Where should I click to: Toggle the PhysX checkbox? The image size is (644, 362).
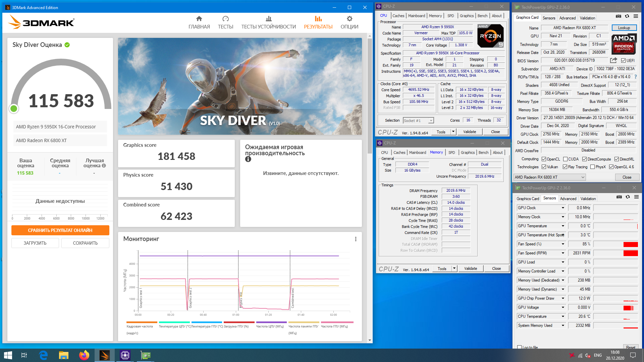(x=592, y=167)
